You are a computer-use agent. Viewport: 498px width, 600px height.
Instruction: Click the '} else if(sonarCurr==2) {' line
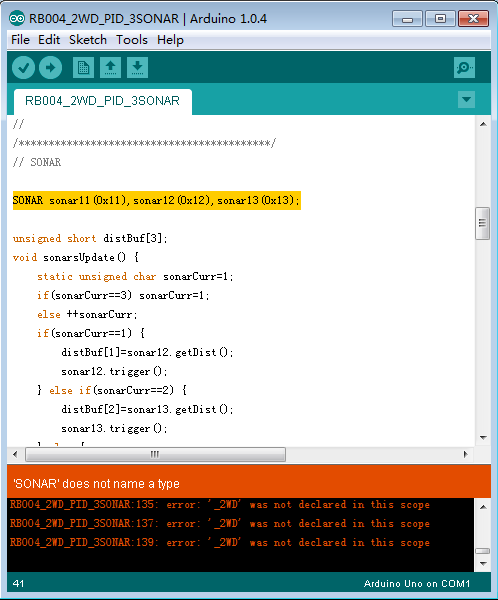click(112, 390)
